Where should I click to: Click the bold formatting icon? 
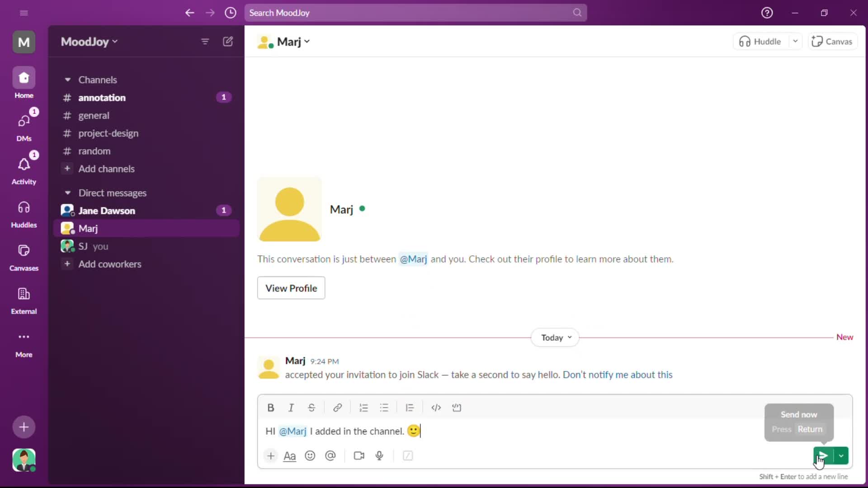pos(271,408)
